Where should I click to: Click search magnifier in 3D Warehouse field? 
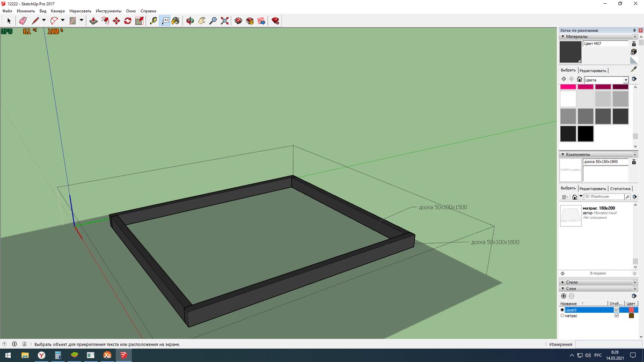click(627, 197)
